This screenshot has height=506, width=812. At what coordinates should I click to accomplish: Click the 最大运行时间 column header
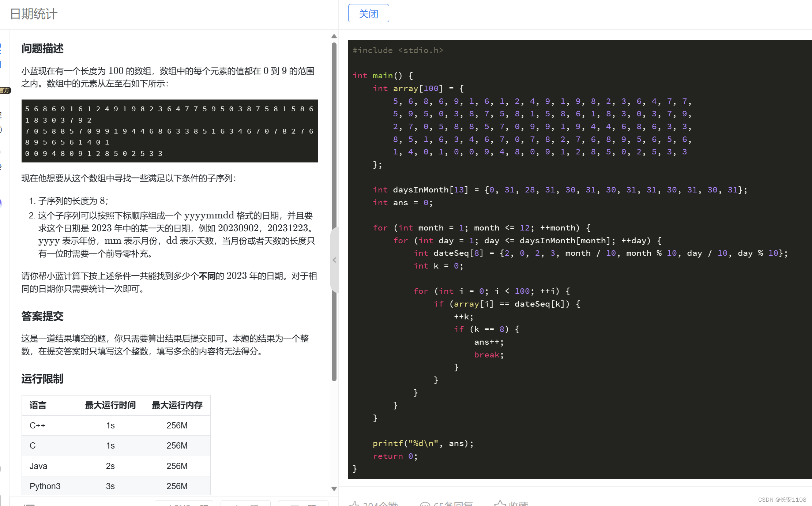[110, 405]
